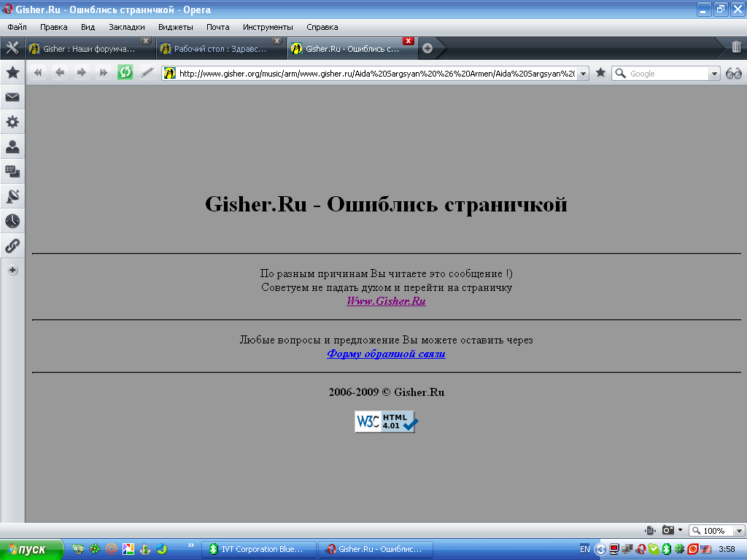The image size is (747, 560).
Task: Expand the address bar URL history dropdown
Action: pos(583,74)
